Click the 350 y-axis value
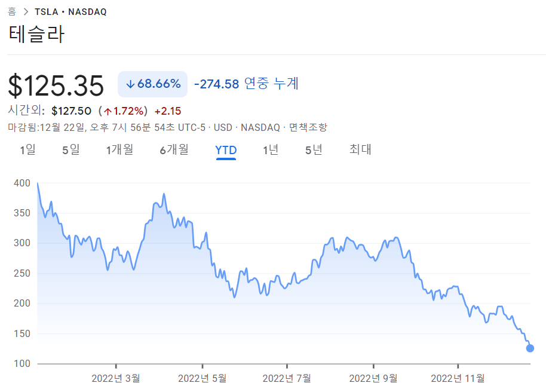The image size is (546, 392). click(x=22, y=213)
